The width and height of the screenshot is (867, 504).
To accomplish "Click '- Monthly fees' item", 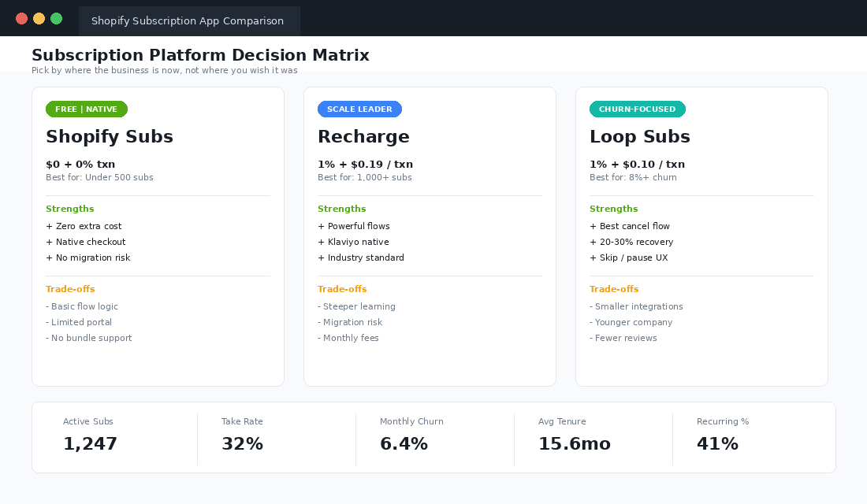I will 348,338.
